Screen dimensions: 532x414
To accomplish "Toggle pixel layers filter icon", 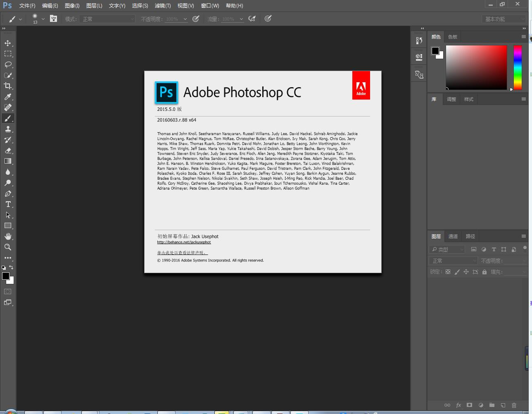I will 474,249.
